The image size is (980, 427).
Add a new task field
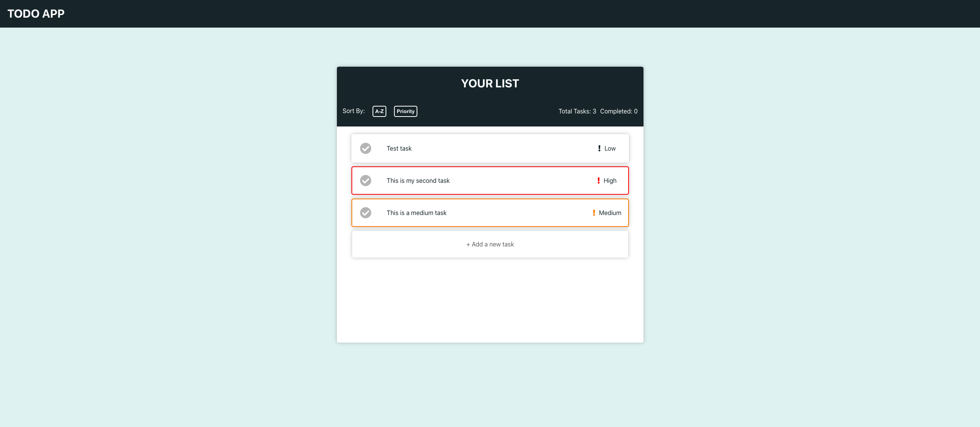490,244
